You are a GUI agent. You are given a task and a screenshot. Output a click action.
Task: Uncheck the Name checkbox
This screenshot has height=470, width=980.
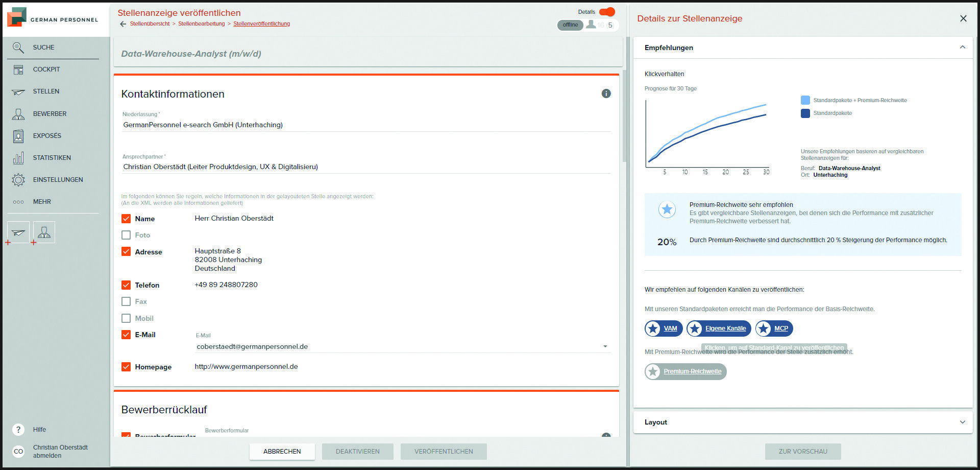(x=126, y=219)
